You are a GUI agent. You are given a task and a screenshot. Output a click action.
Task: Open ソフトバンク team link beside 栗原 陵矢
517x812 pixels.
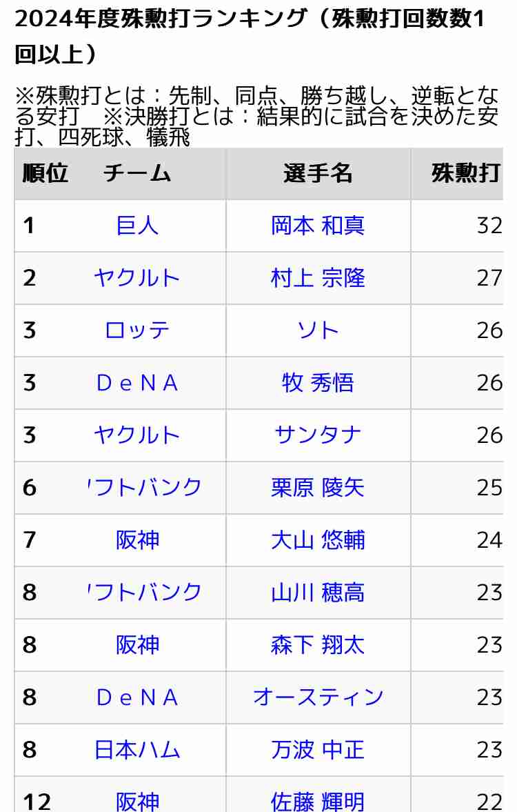pos(144,488)
